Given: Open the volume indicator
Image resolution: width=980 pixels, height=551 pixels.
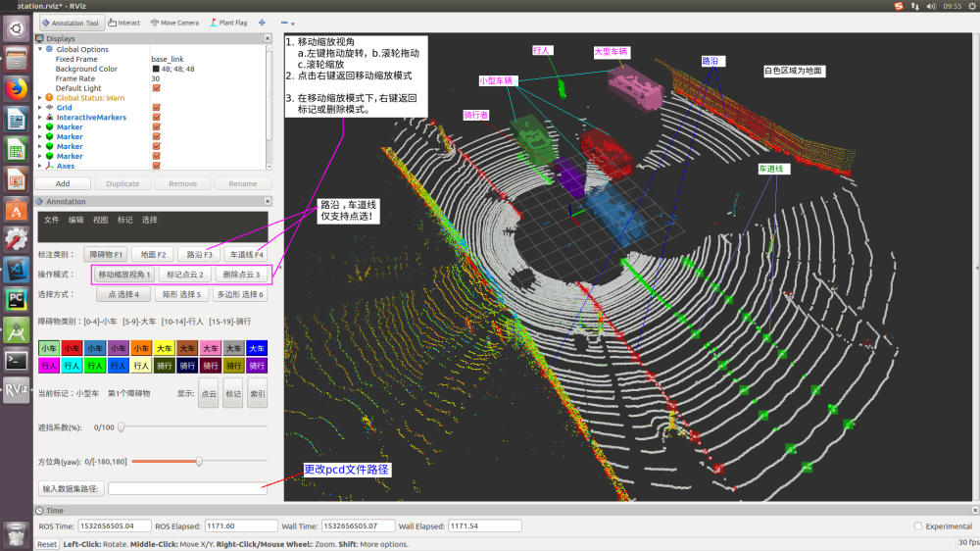Looking at the screenshot, I should [931, 6].
